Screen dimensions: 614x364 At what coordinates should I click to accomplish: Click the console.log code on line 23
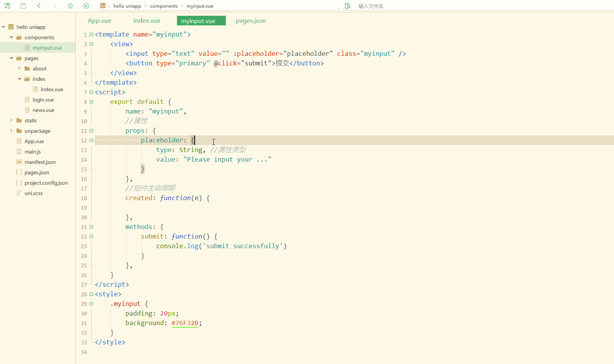[222, 246]
